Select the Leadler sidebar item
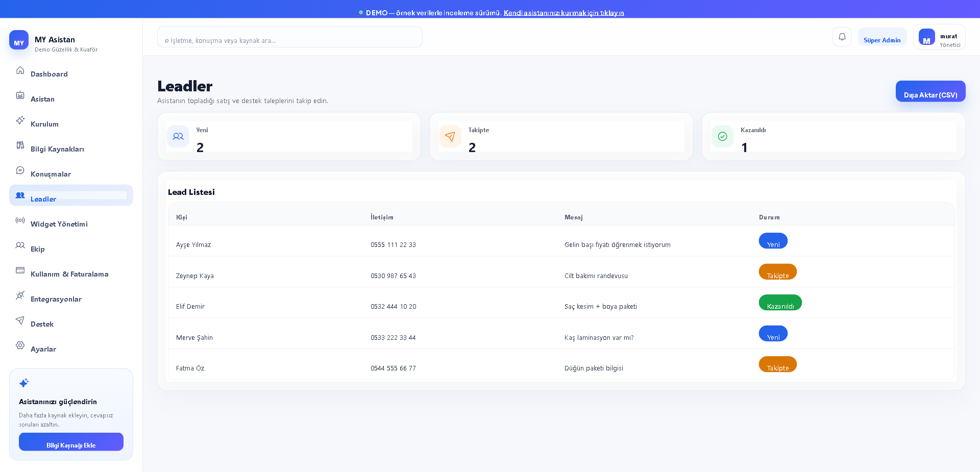The image size is (980, 472). 71,195
